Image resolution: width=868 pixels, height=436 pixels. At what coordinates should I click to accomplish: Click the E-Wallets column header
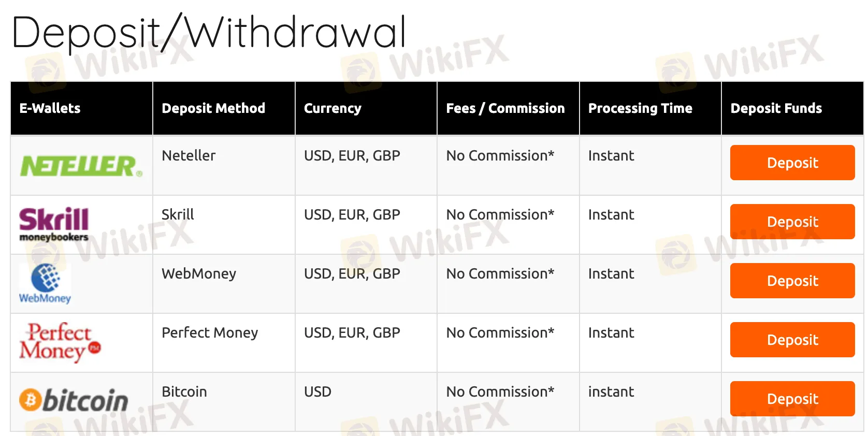[50, 108]
